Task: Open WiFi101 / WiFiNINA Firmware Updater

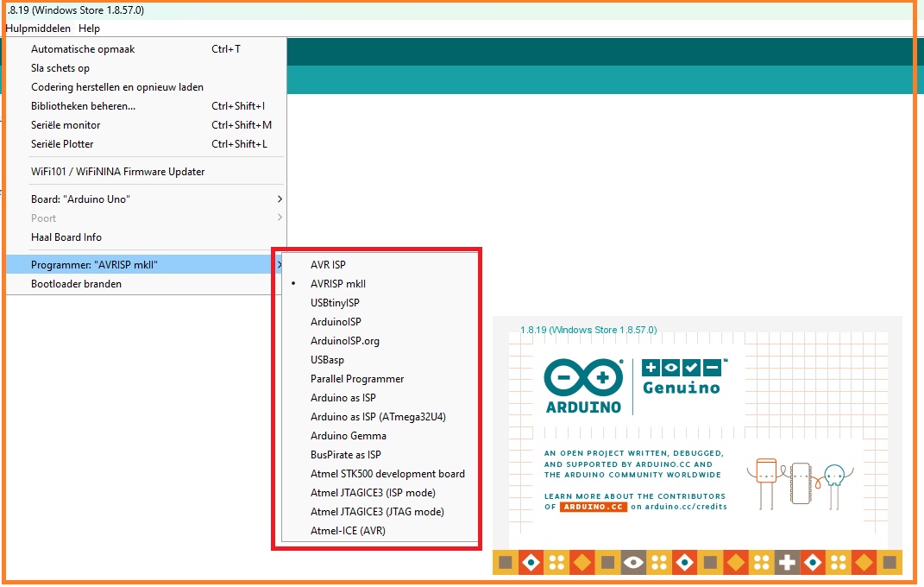Action: (x=146, y=172)
